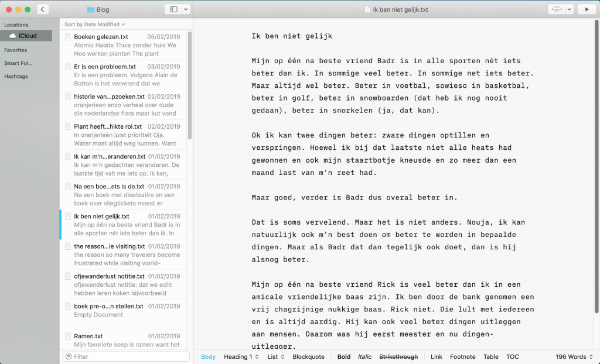Toggle the sidebar layout button
600x364 pixels.
point(173,9)
